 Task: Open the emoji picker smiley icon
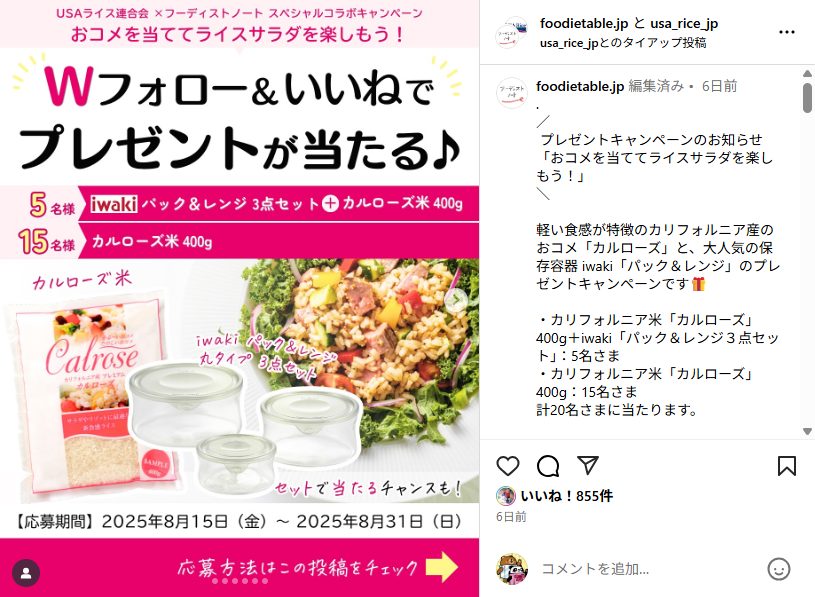point(779,569)
